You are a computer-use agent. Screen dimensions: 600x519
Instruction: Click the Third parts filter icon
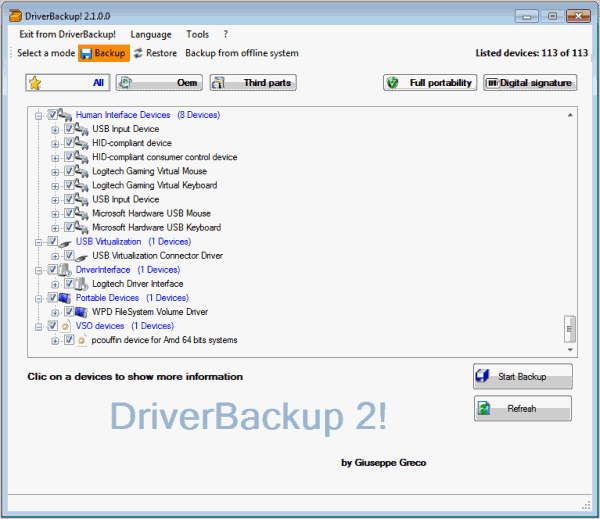tap(218, 83)
